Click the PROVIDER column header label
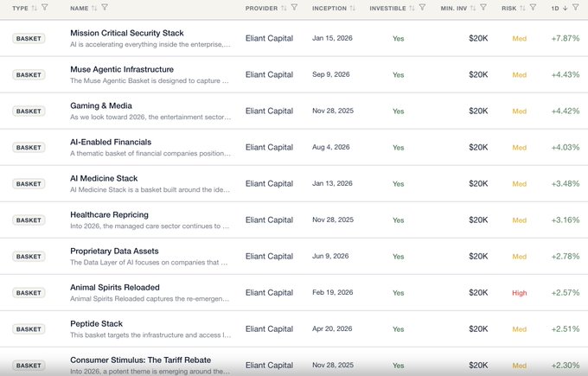This screenshot has height=376, width=588. pyautogui.click(x=261, y=8)
